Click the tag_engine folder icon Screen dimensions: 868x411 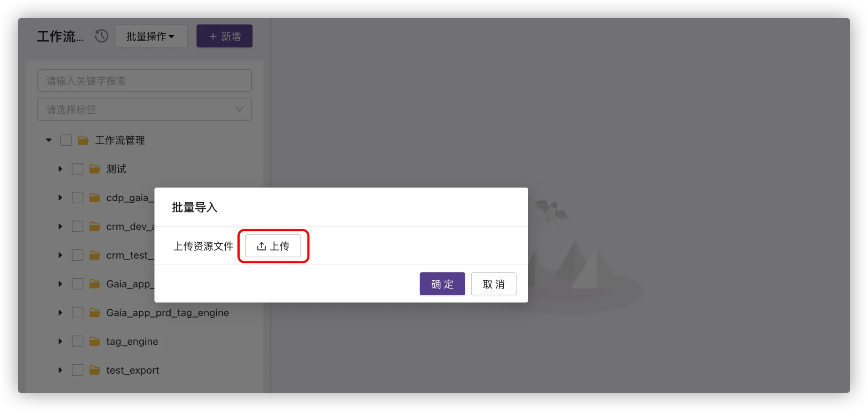[x=95, y=342]
